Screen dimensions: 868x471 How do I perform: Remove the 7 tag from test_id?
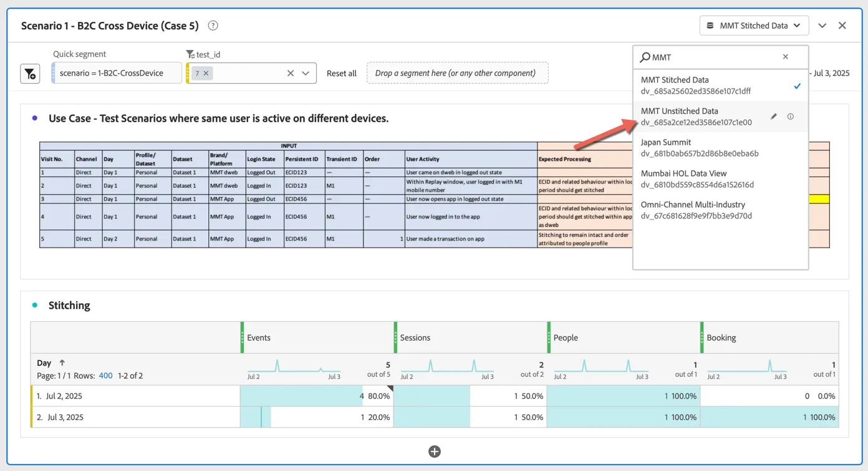[x=206, y=73]
